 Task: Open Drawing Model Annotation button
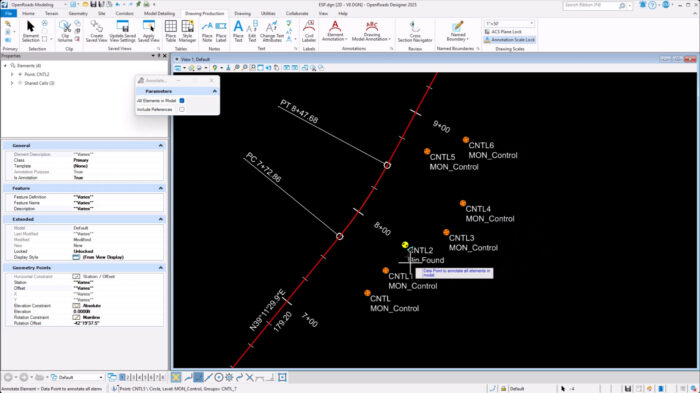click(x=371, y=31)
